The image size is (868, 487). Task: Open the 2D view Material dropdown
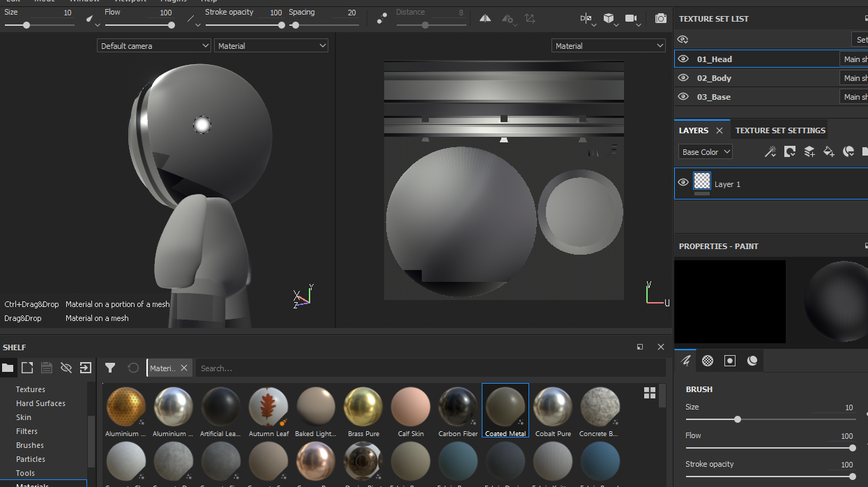click(x=608, y=46)
